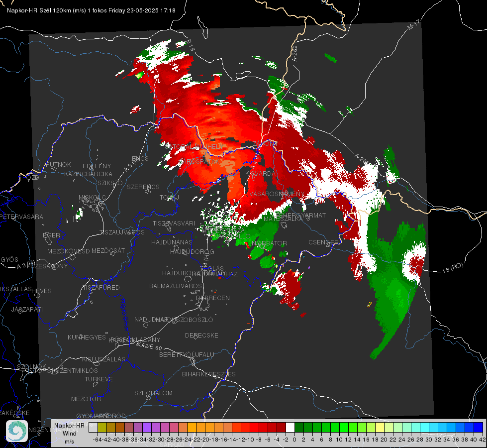The width and height of the screenshot is (487, 448).
Task: Click the BERETTYÓÚJFALU city label
Action: 187,354
